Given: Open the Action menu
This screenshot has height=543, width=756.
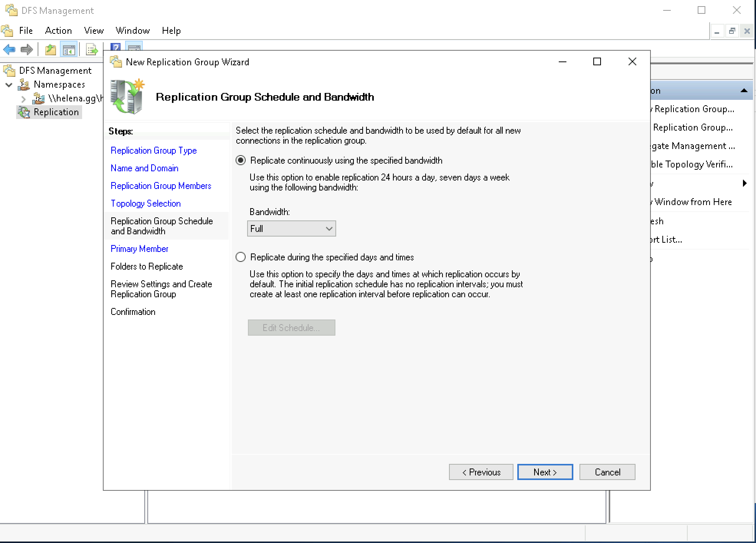Looking at the screenshot, I should click(58, 31).
